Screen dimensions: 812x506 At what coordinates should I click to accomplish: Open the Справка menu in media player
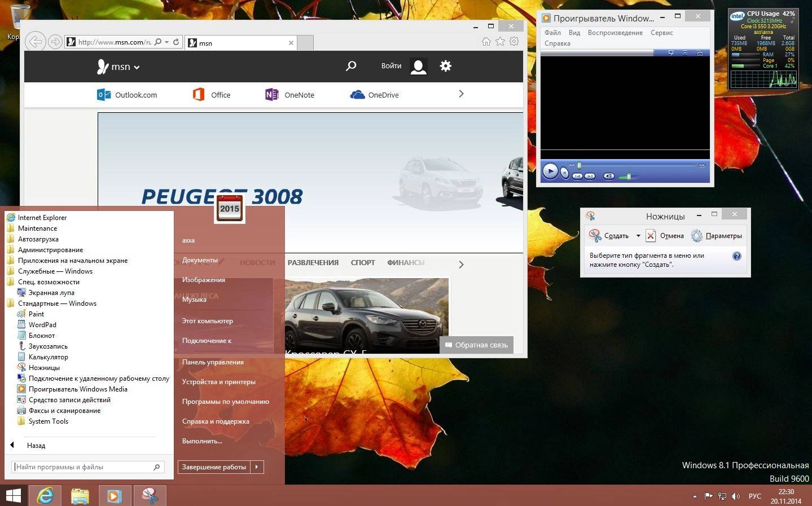[557, 43]
